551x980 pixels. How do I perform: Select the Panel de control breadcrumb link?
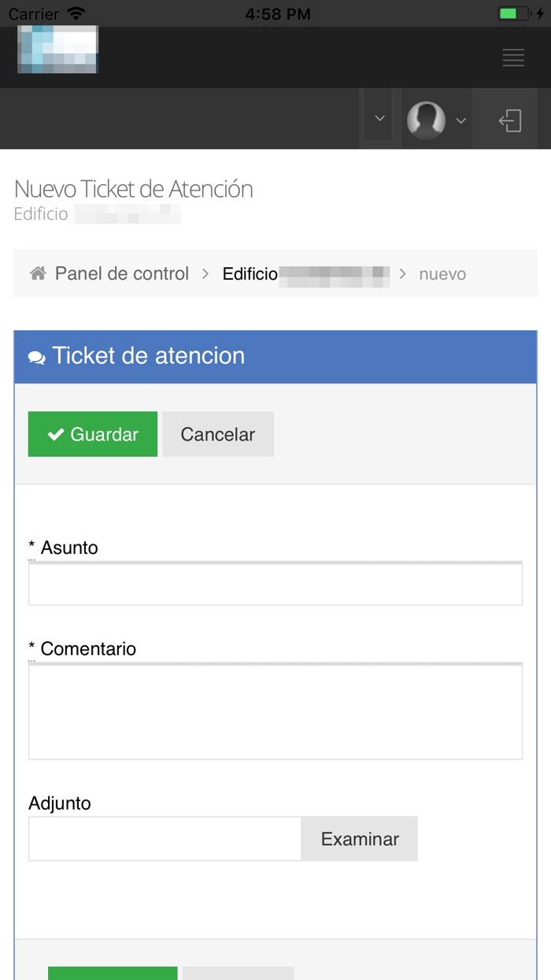click(121, 273)
